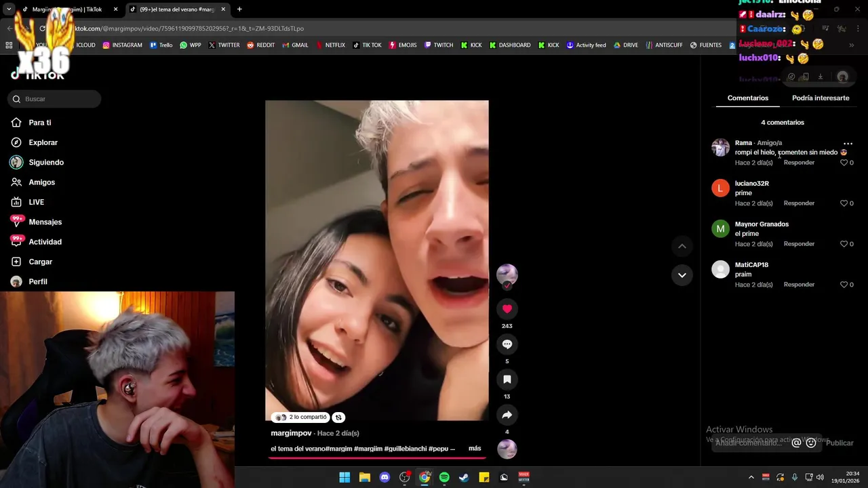Click Publicar to post comment

(x=840, y=443)
